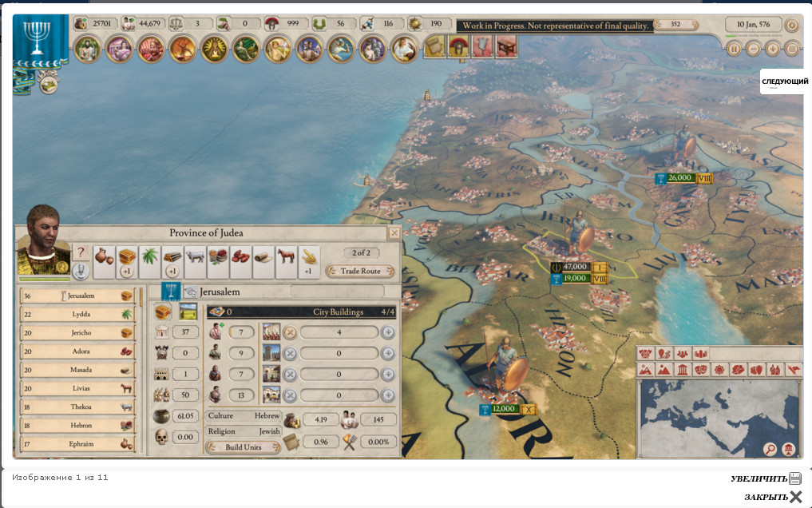This screenshot has width=812, height=508.
Task: Add a building in the second row with tower
Action: [388, 353]
